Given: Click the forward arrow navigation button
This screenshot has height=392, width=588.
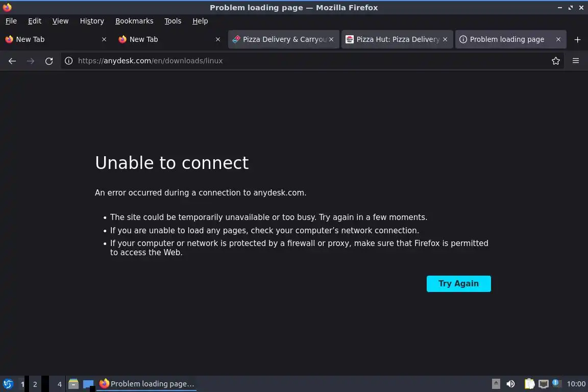Looking at the screenshot, I should point(31,61).
